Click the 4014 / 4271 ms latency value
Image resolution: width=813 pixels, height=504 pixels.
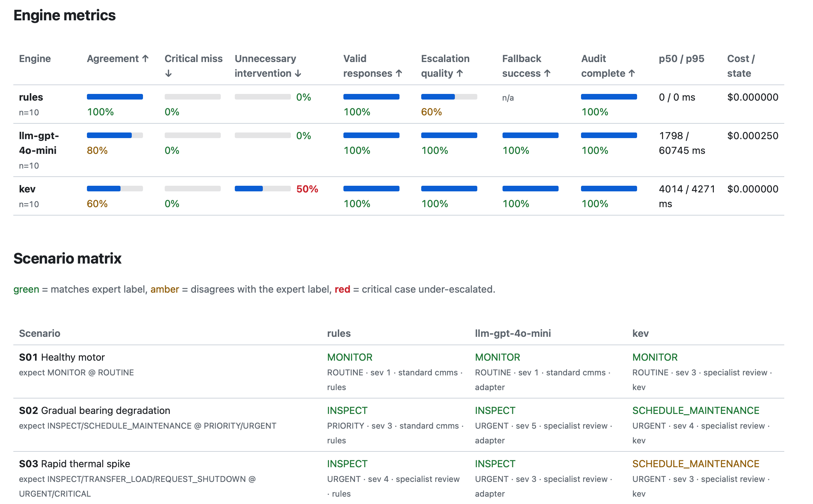[687, 196]
